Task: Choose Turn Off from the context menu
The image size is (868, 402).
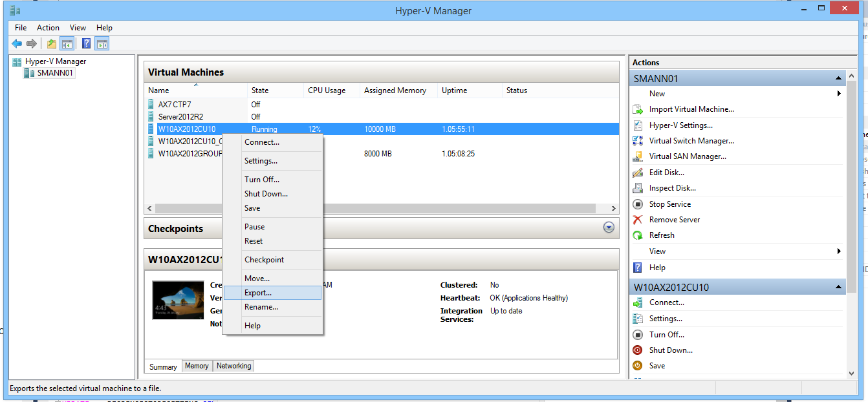Action: [272, 180]
